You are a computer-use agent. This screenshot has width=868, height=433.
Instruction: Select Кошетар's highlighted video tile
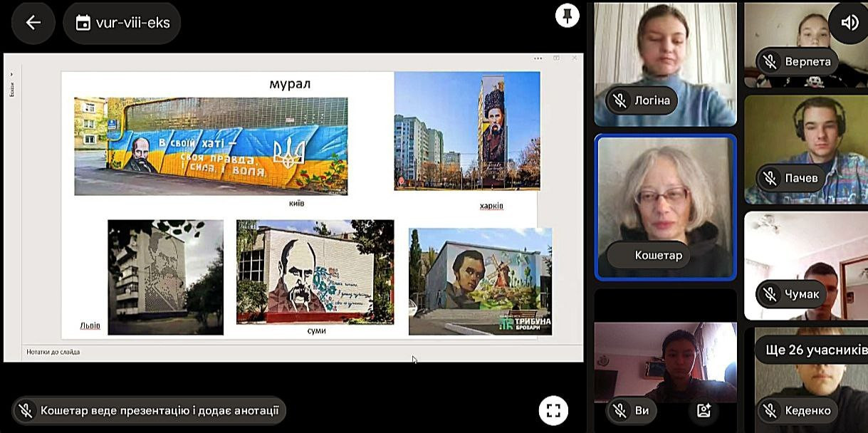pos(665,207)
